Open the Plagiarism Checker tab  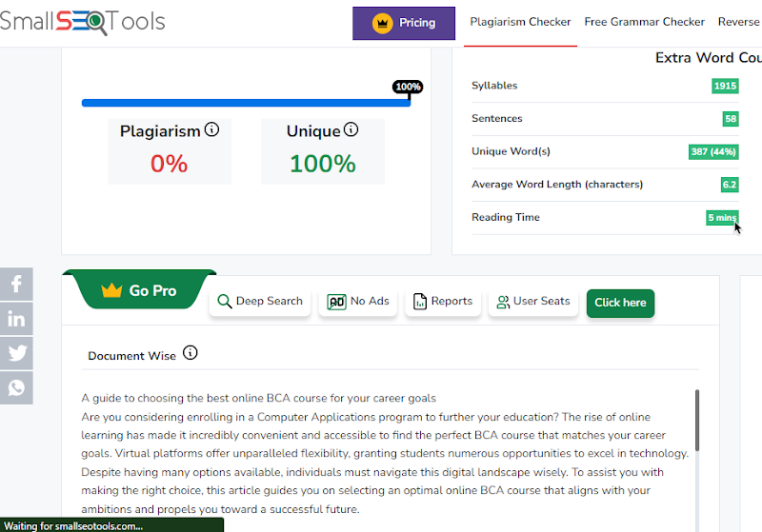point(520,22)
